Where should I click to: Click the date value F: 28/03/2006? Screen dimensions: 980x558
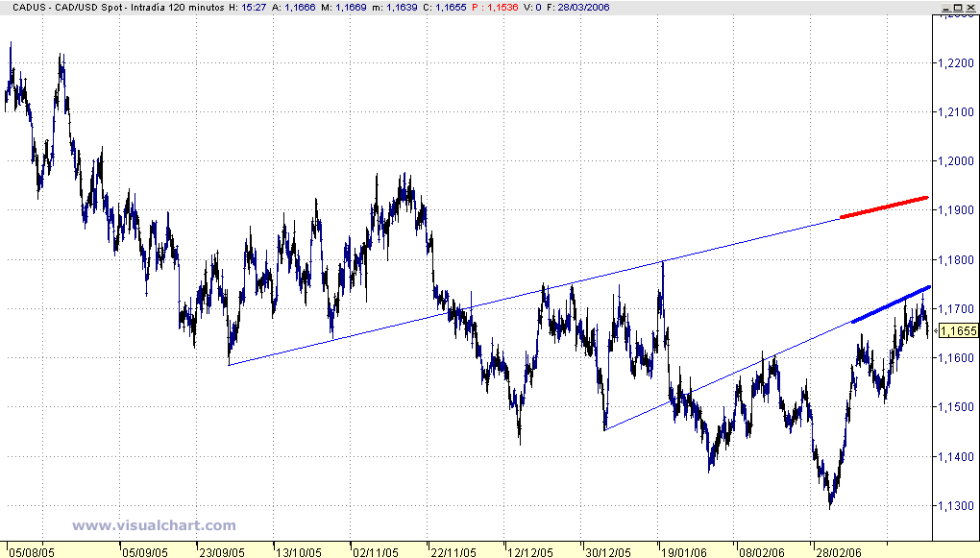coord(578,8)
